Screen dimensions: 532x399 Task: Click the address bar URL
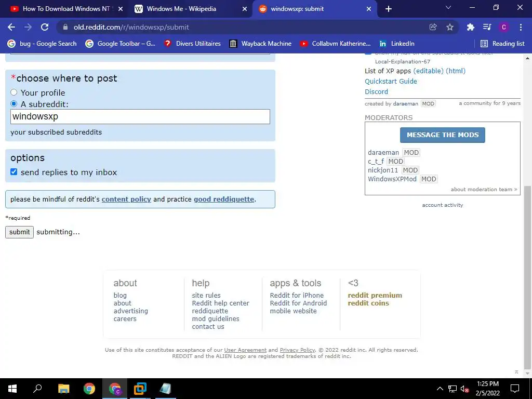tap(131, 27)
